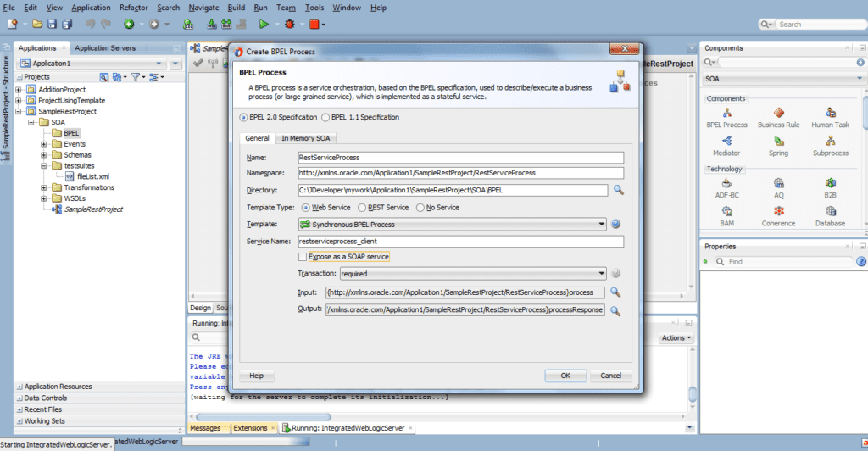This screenshot has height=451, width=868.
Task: Switch to the General tab in dialog
Action: [x=257, y=138]
